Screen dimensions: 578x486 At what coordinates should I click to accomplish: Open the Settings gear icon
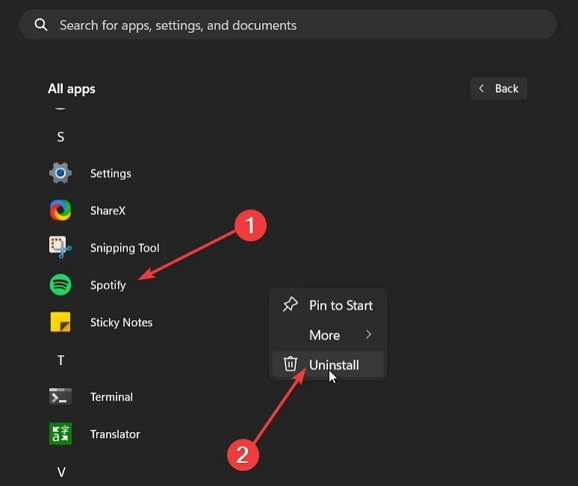[60, 173]
